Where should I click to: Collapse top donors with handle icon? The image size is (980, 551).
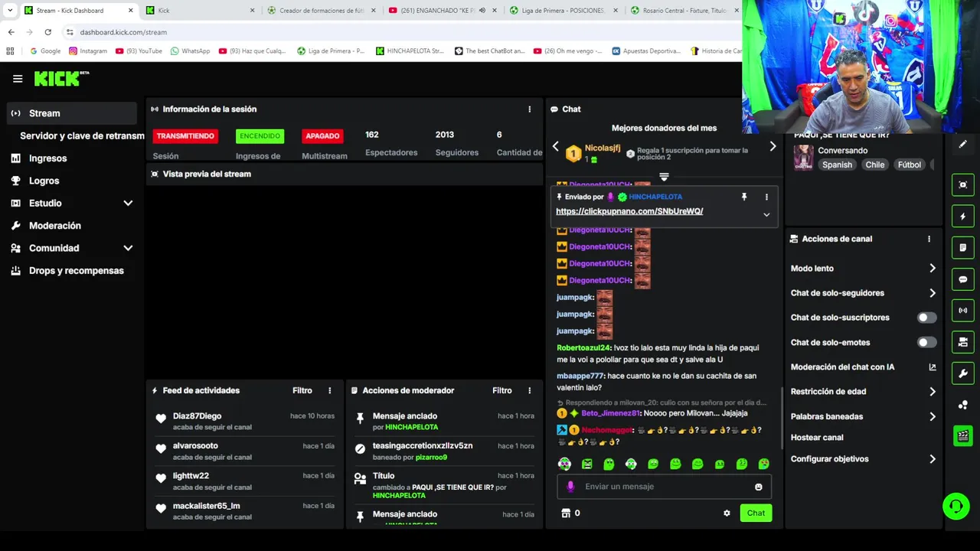point(664,177)
